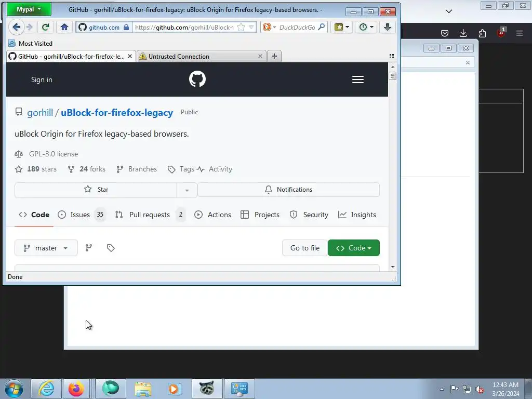Click the search magnifier icon

321,27
